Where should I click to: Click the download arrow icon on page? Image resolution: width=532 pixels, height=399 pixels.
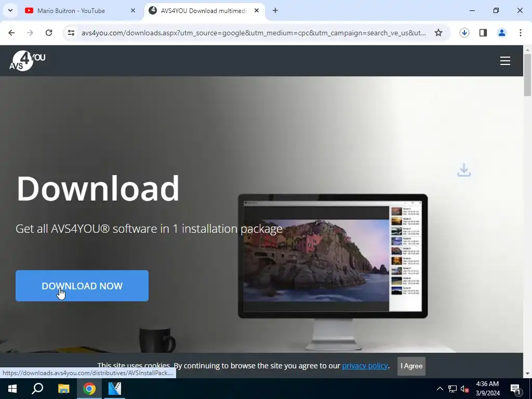pos(464,170)
